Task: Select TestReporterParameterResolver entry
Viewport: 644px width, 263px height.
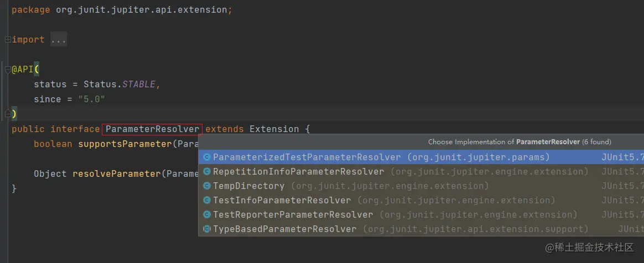Action: click(x=421, y=214)
